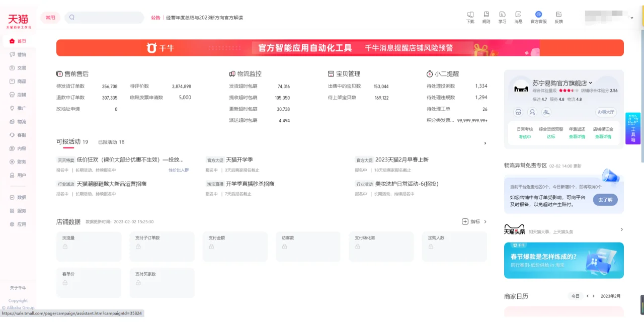Open 查看详情 under 店铺保证金
The height and width of the screenshot is (322, 644).
603,137
